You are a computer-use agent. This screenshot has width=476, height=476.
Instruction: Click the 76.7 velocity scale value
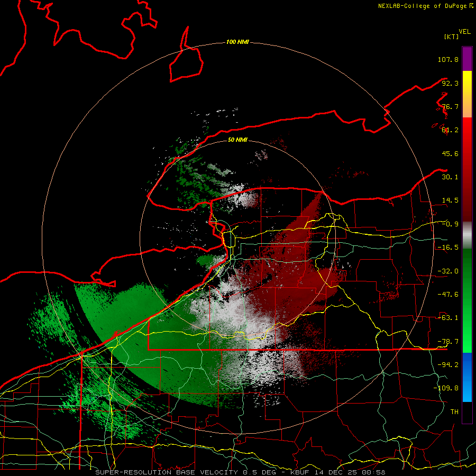click(450, 106)
